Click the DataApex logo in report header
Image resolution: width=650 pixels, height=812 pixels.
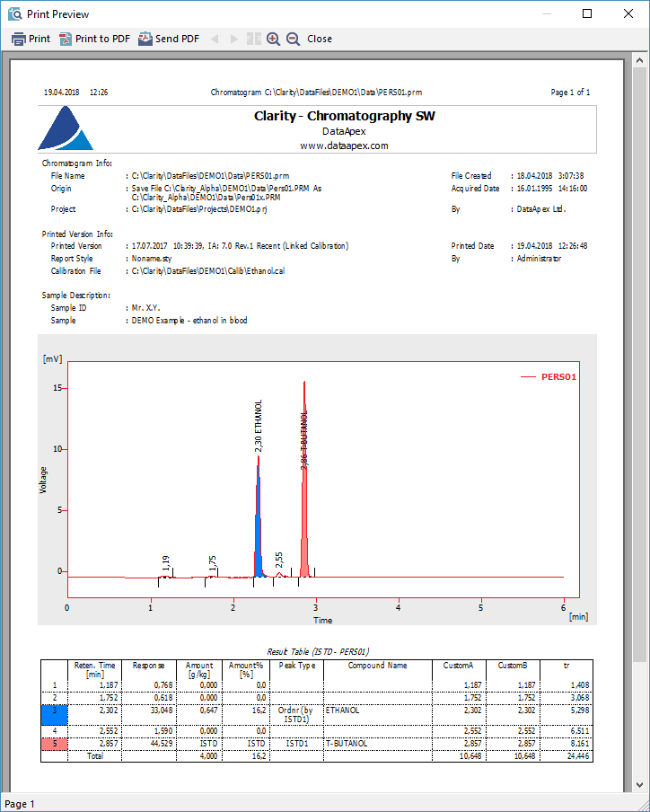tap(66, 129)
